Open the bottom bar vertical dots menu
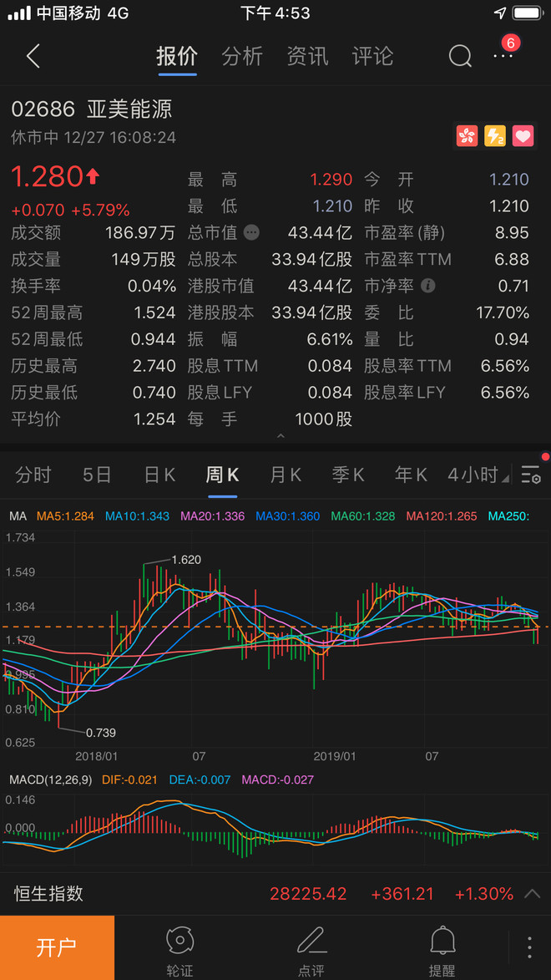The image size is (551, 980). click(x=530, y=947)
